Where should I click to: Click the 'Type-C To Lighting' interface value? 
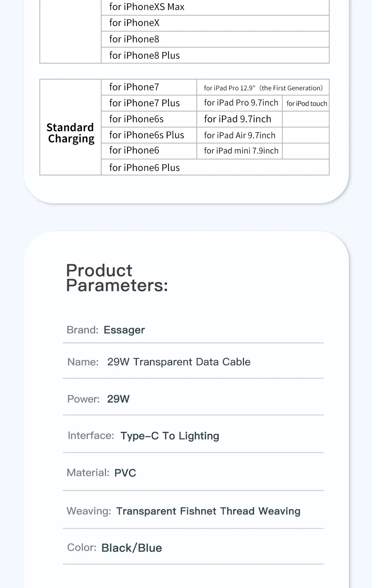point(170,436)
